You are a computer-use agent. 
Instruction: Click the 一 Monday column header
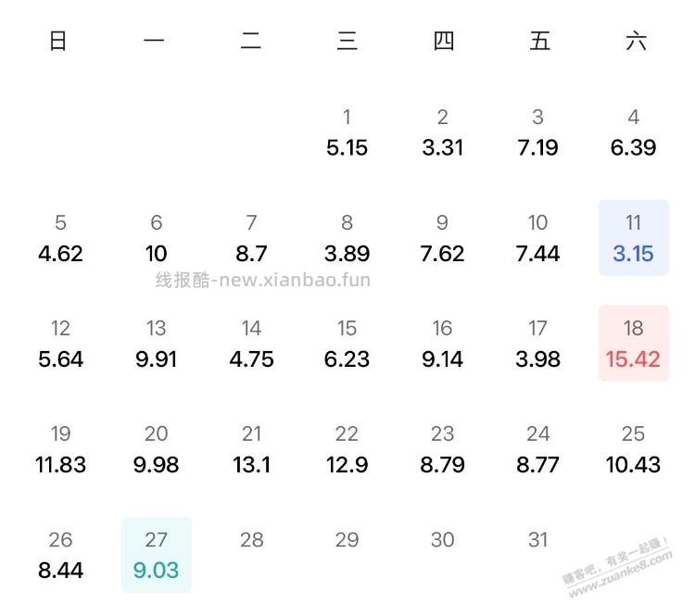[x=154, y=41]
